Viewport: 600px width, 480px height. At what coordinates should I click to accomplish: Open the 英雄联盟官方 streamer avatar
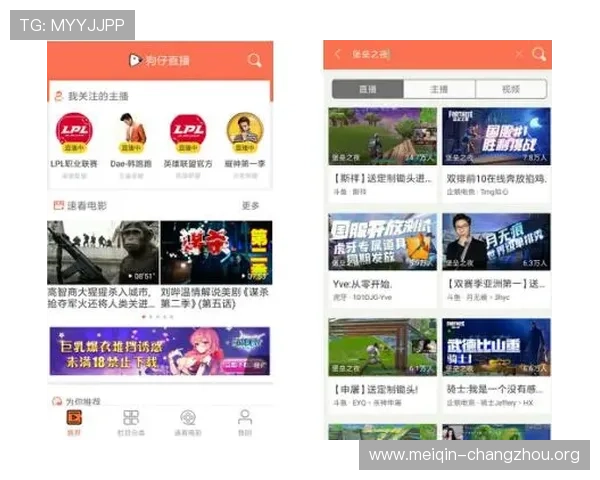[x=188, y=131]
